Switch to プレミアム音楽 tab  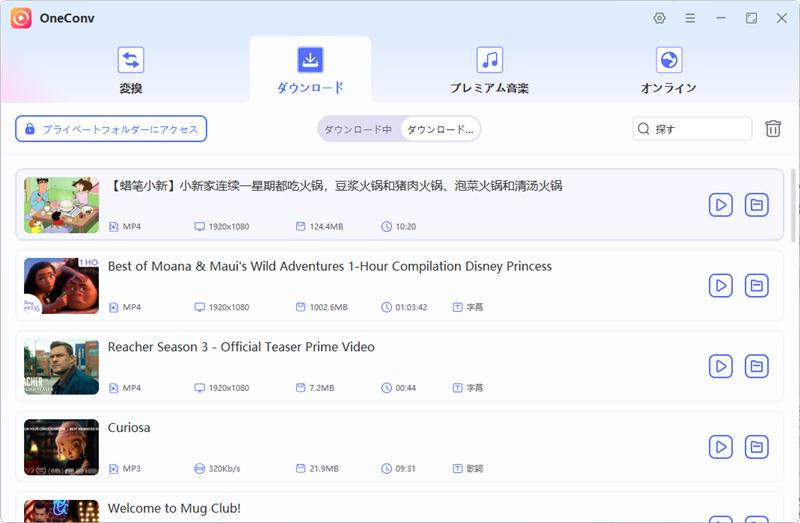tap(490, 70)
